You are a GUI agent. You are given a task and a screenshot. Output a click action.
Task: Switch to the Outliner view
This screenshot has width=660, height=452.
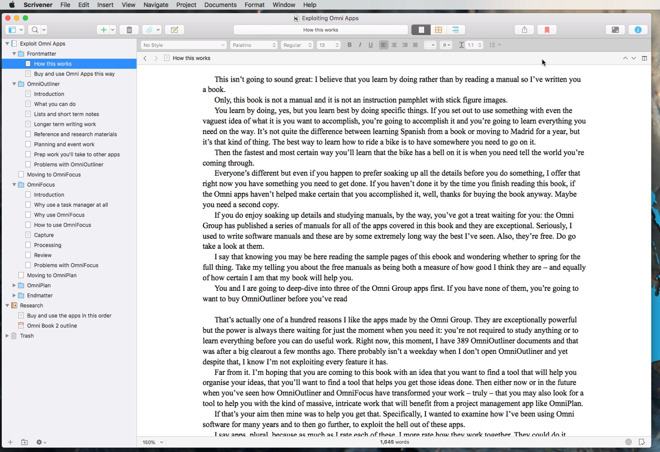click(x=455, y=29)
